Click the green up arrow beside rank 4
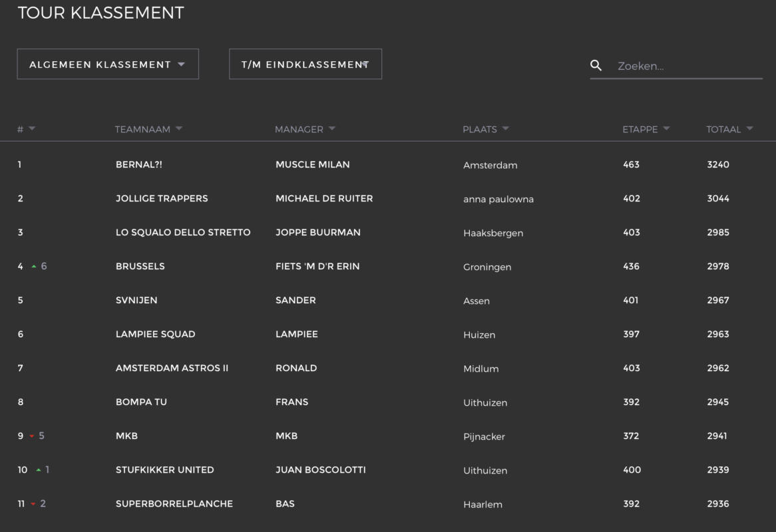 click(34, 267)
